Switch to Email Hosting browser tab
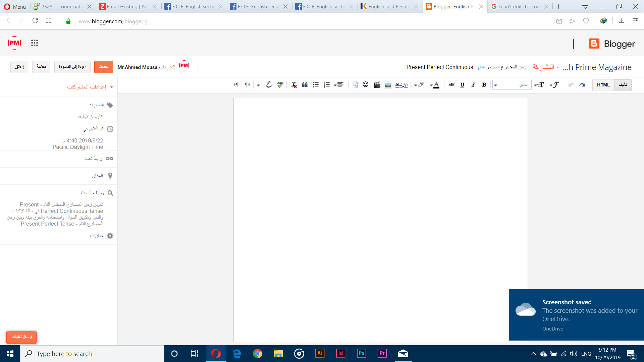 coord(128,6)
